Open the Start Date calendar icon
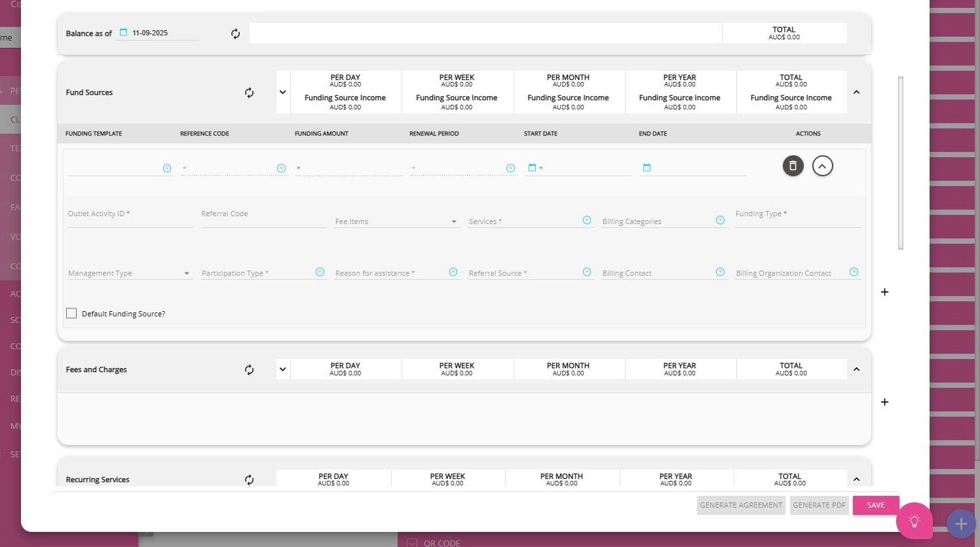This screenshot has height=547, width=980. 532,168
